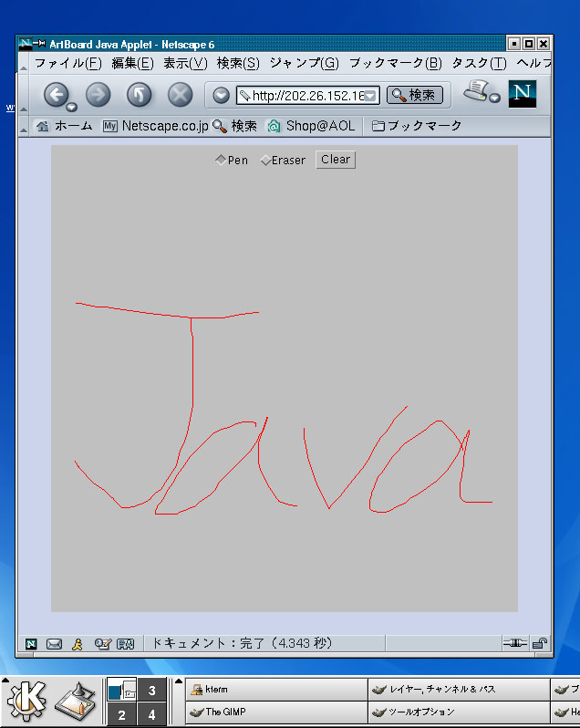
Task: Click the red drawing canvas area letter J
Action: click(192, 371)
